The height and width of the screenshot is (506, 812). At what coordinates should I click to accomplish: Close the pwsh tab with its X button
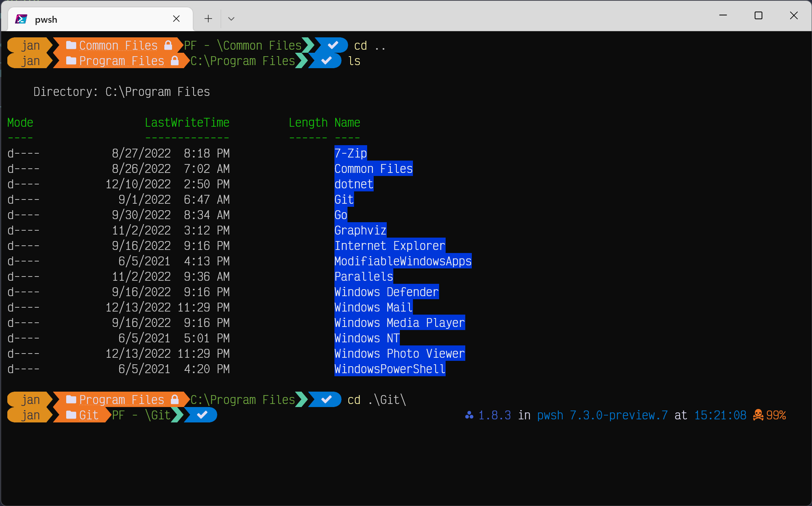click(x=176, y=18)
